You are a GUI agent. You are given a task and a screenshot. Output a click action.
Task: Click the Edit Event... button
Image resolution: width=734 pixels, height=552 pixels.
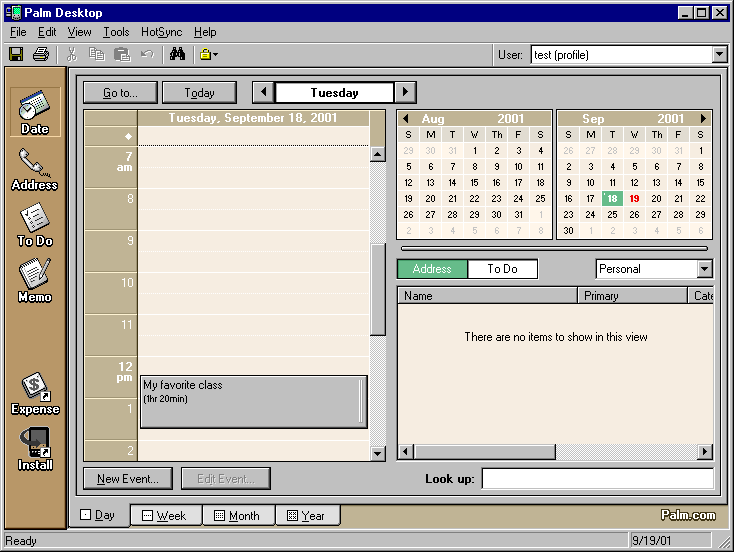coord(226,478)
